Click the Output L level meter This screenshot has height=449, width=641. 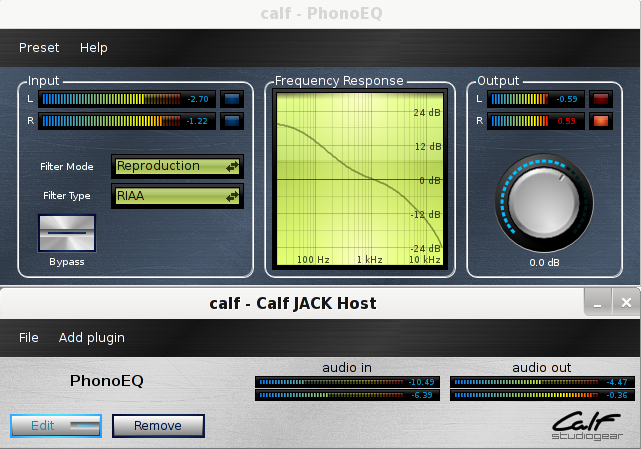(x=536, y=99)
